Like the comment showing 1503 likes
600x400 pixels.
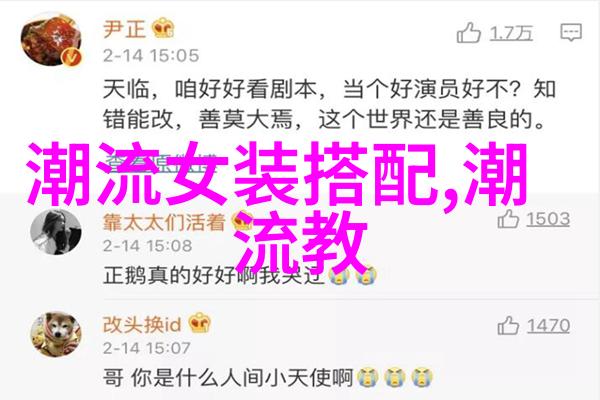click(x=508, y=219)
